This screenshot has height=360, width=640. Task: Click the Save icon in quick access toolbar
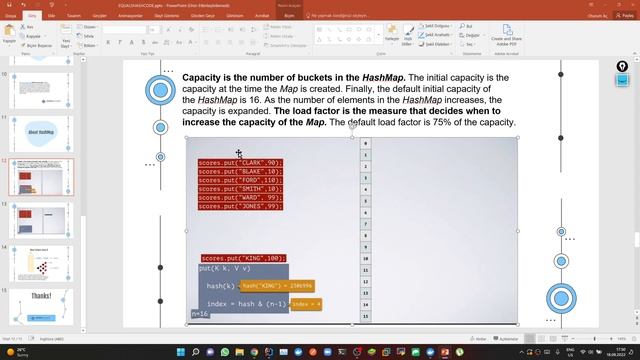point(9,5)
